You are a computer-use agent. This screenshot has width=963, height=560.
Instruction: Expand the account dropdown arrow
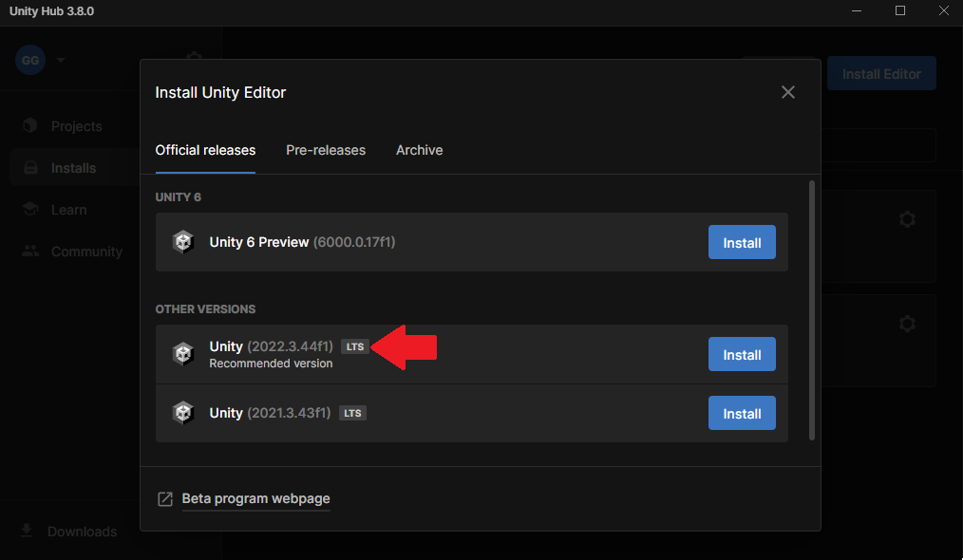pyautogui.click(x=61, y=60)
